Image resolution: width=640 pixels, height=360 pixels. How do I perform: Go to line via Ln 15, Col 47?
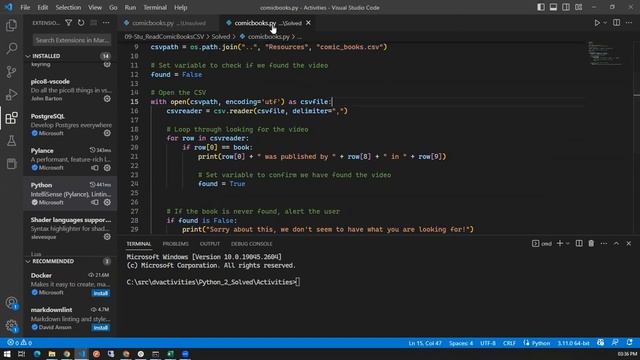(425, 343)
